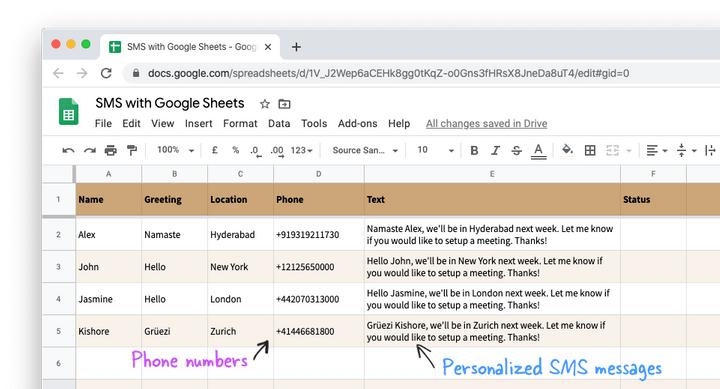
Task: Toggle italic formatting
Action: coord(495,150)
